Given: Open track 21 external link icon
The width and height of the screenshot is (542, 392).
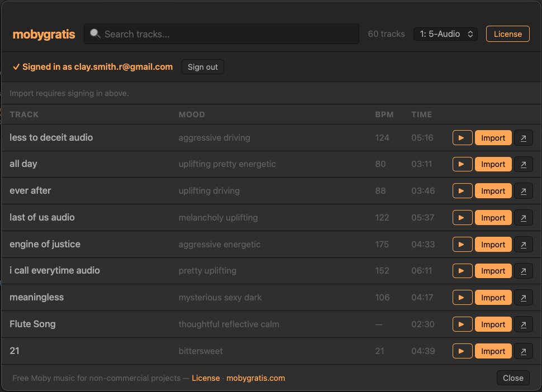Looking at the screenshot, I should click(x=524, y=351).
